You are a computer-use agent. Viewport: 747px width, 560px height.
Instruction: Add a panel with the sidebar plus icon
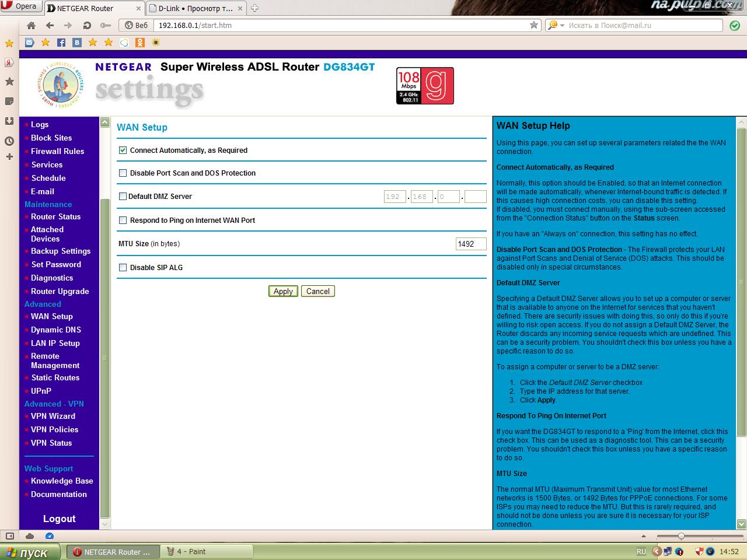point(9,156)
